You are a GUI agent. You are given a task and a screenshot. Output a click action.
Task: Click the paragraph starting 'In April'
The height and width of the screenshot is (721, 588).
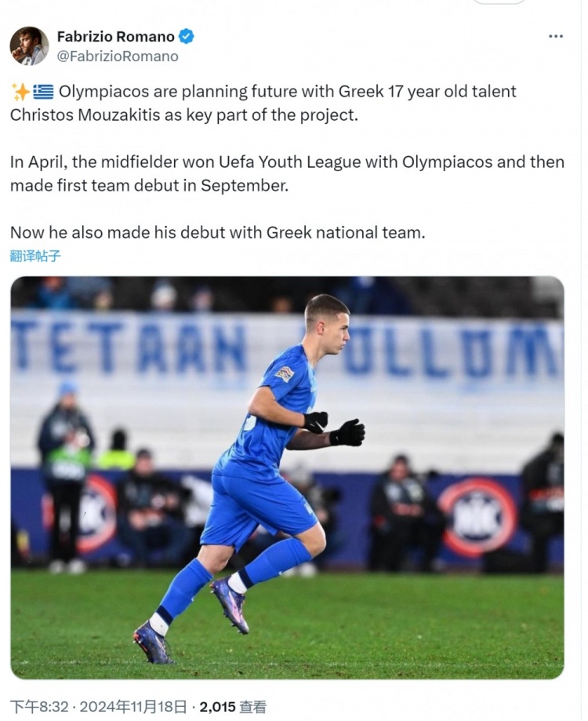click(286, 173)
